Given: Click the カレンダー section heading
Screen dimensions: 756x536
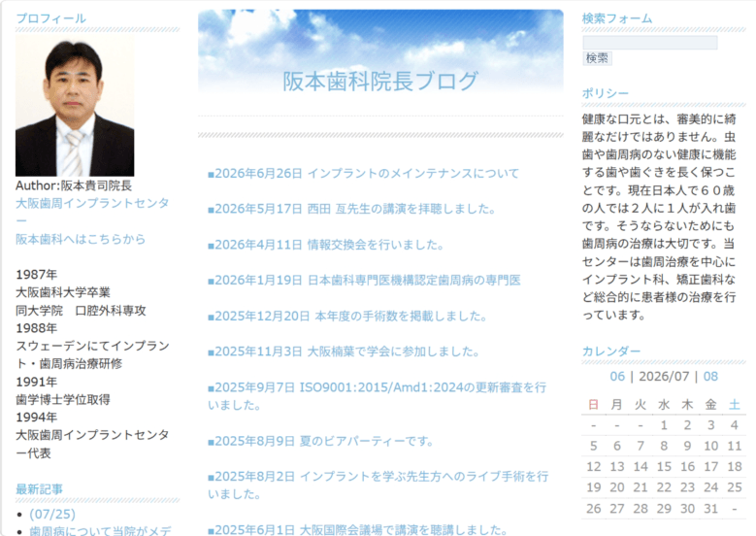Looking at the screenshot, I should coord(610,351).
